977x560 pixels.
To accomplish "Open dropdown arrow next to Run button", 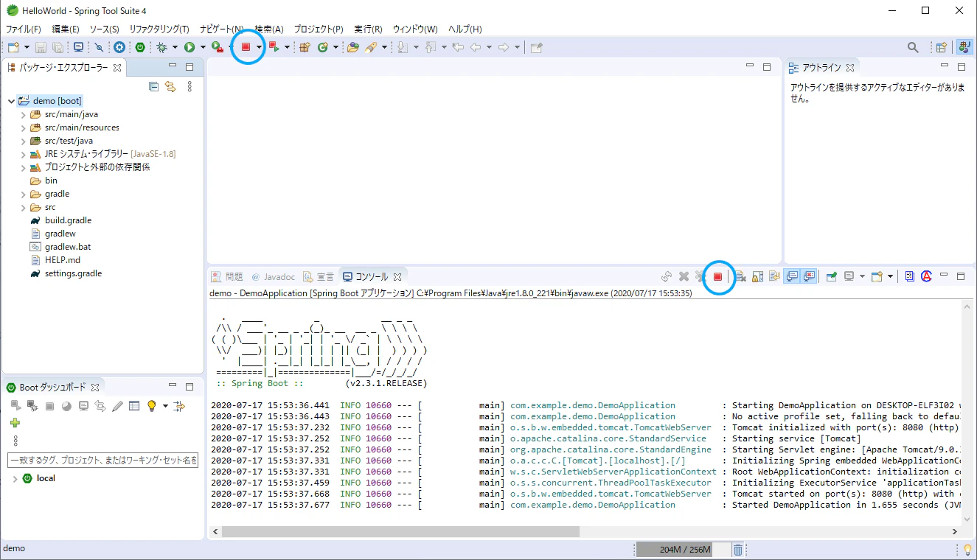I will [202, 47].
